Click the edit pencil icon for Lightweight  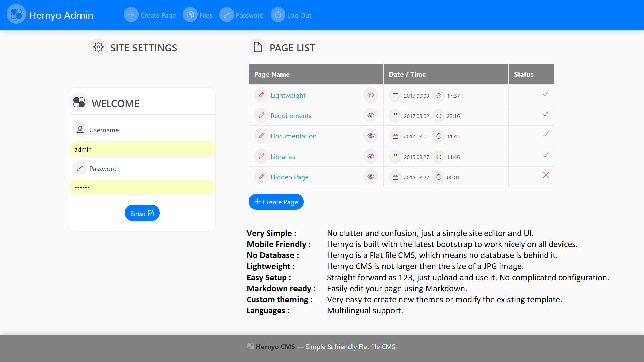(x=261, y=95)
